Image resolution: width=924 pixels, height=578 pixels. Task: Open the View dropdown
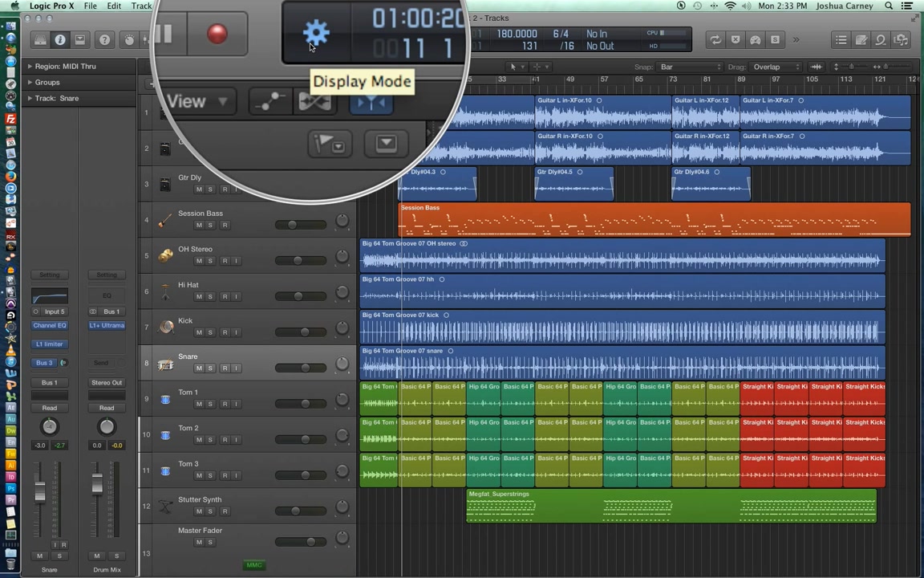tap(197, 101)
